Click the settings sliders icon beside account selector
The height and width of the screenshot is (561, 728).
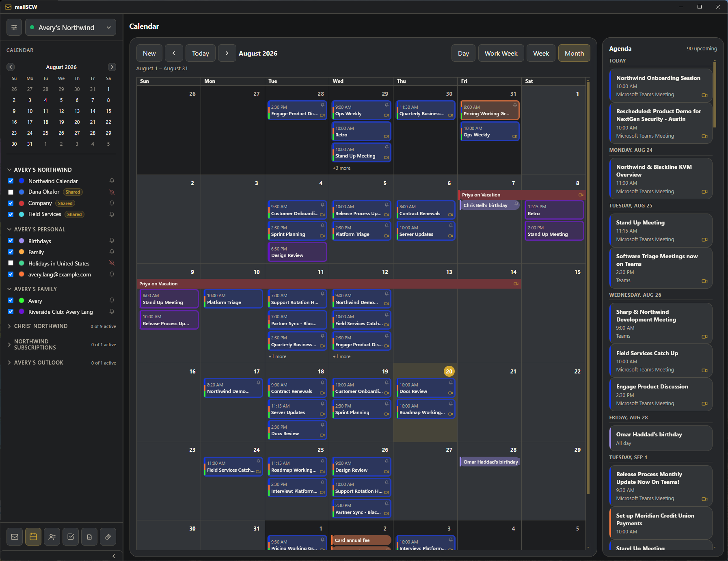coord(14,27)
